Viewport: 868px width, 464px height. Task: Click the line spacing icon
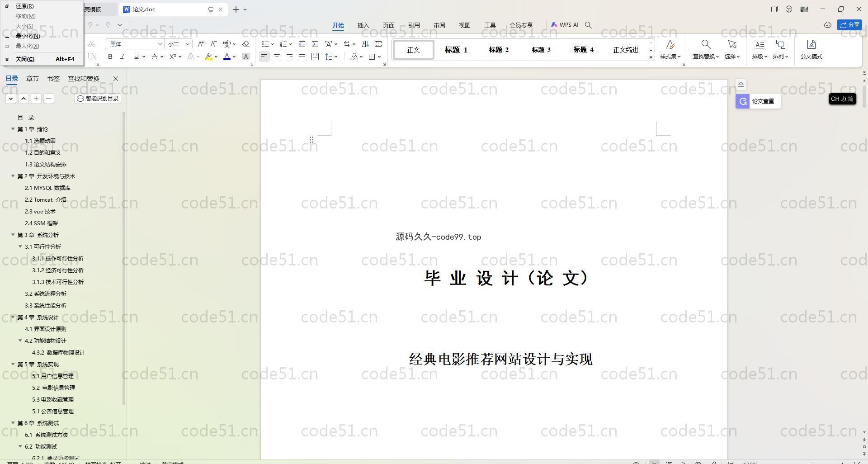329,57
